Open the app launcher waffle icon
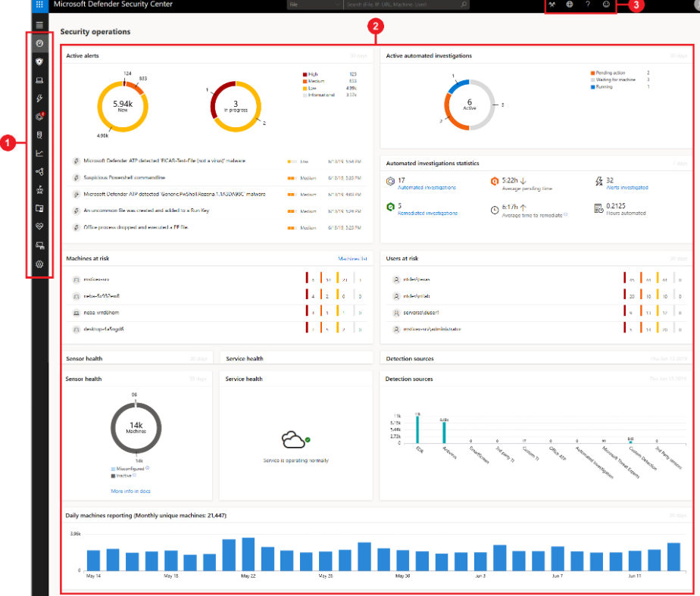The image size is (700, 596). 39,5
